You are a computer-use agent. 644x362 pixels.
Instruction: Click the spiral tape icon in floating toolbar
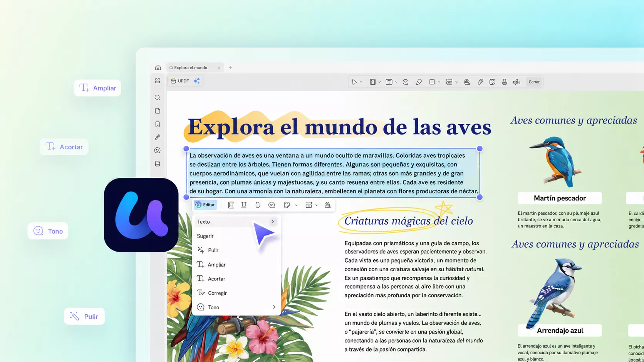pyautogui.click(x=328, y=205)
